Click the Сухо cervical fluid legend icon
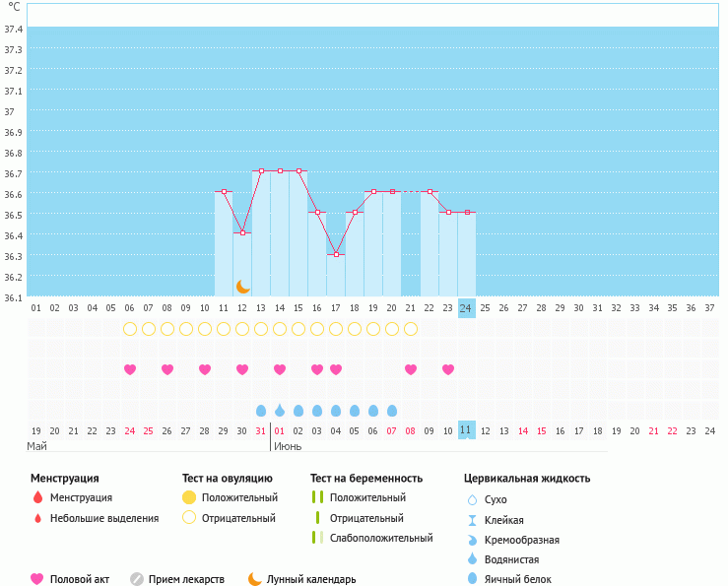The width and height of the screenshot is (728, 586). 473,499
